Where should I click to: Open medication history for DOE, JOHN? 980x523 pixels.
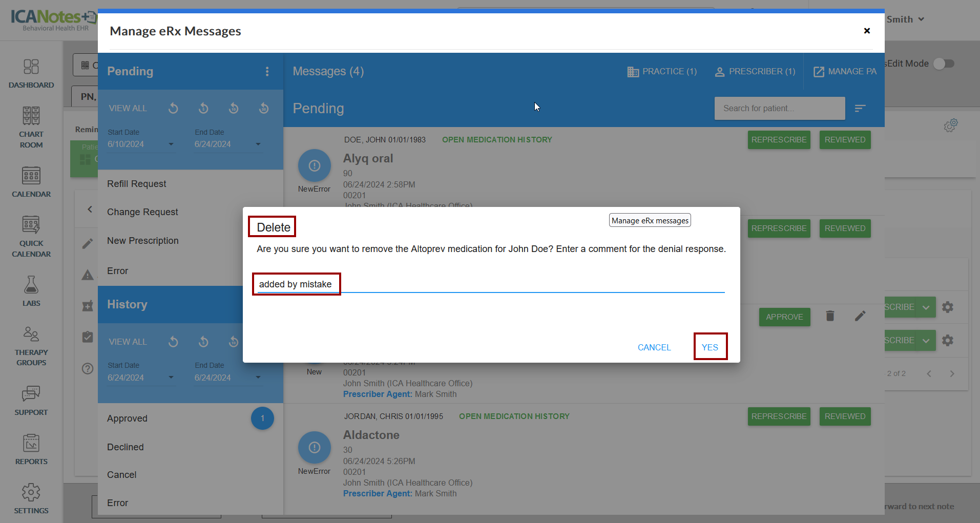pos(497,140)
